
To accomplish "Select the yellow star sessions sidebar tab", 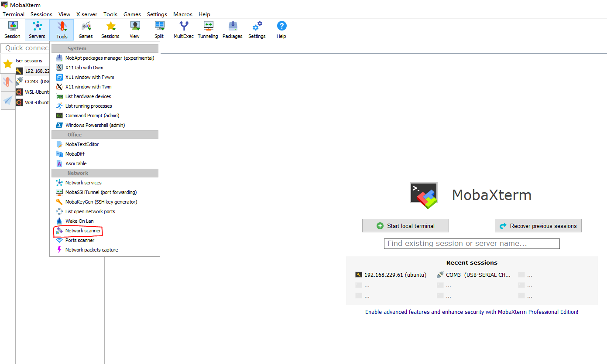I will (x=8, y=64).
